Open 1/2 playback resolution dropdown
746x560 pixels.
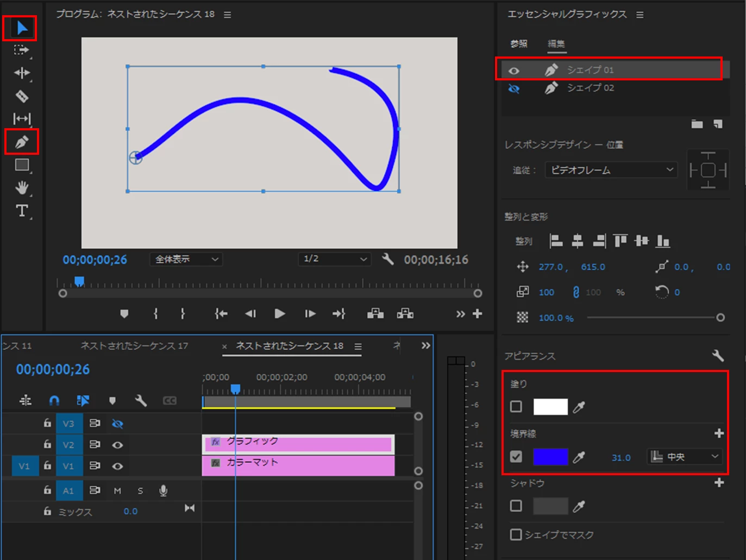[x=334, y=259]
